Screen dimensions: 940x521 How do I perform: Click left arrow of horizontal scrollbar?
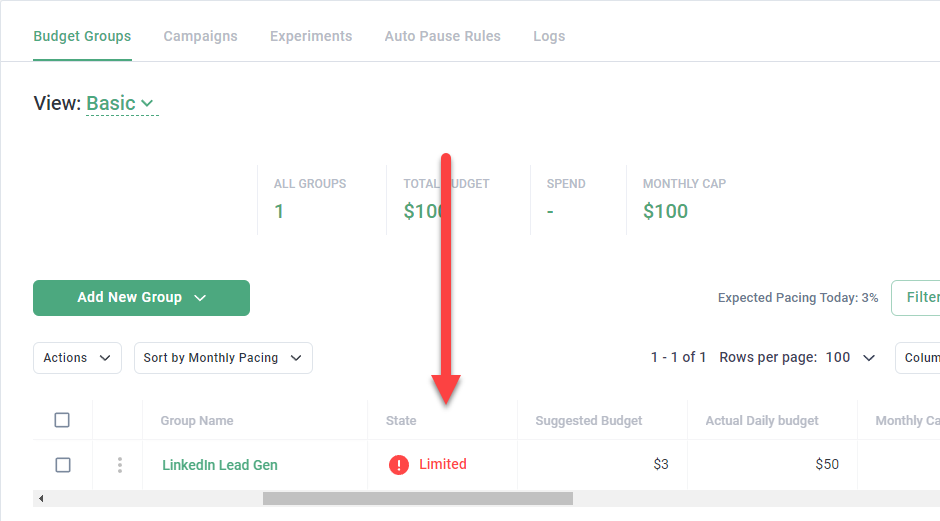point(41,498)
